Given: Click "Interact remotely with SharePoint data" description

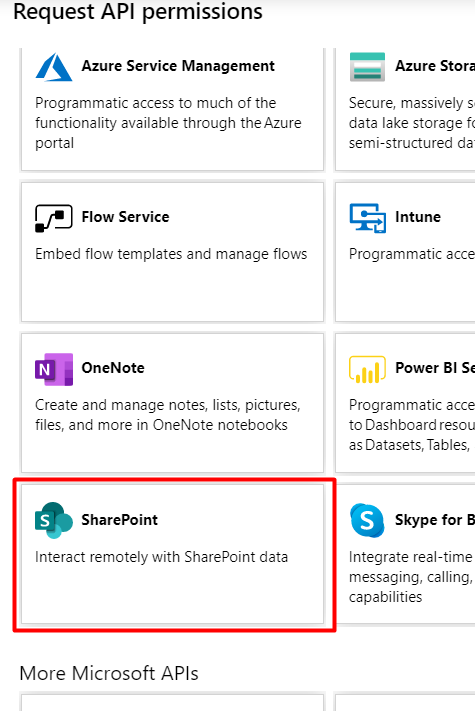Looking at the screenshot, I should click(161, 557).
